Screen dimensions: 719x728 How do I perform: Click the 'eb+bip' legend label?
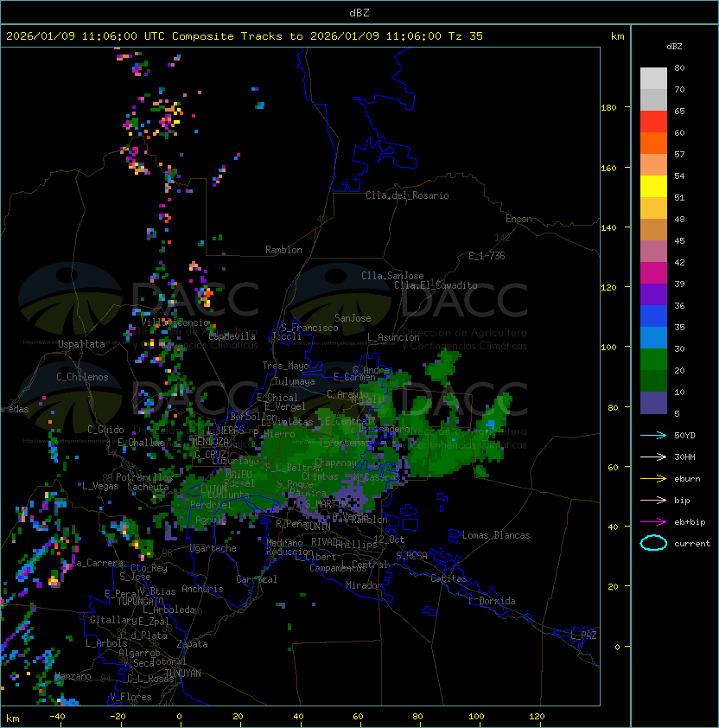[x=690, y=522]
